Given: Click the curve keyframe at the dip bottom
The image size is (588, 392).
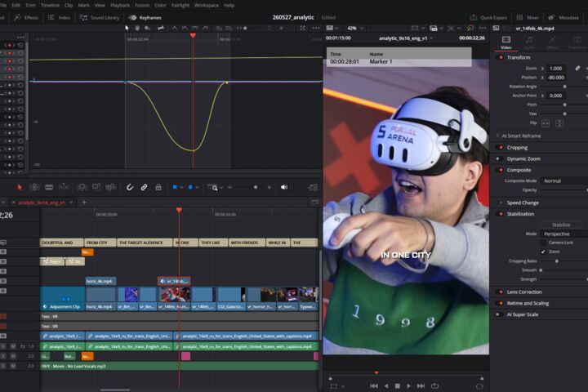Looking at the screenshot, I should 194,151.
